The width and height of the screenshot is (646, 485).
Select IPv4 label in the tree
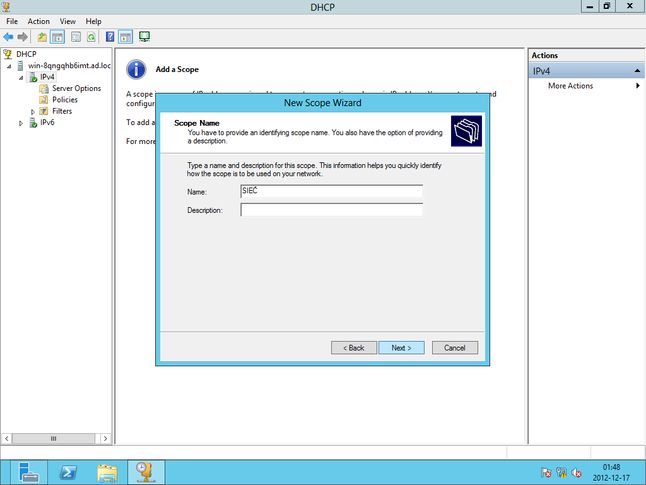(47, 77)
